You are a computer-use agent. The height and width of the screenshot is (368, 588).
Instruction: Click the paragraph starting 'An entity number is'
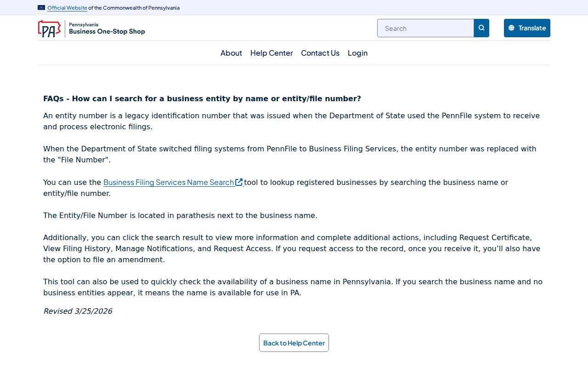pyautogui.click(x=291, y=121)
